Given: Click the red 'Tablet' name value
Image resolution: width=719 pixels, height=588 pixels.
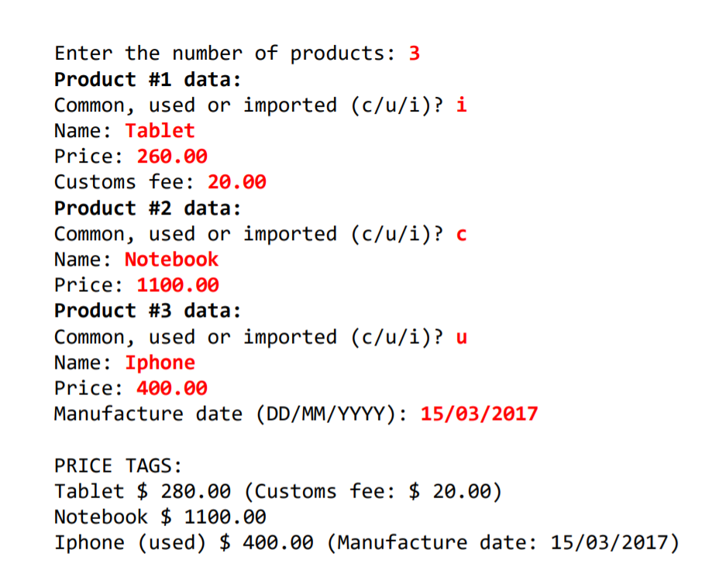Looking at the screenshot, I should click(x=160, y=131).
